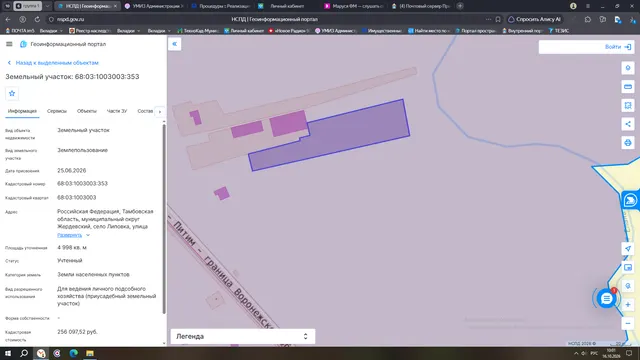Add the land plot to favorites with star icon
640x360 pixels.
coord(12,93)
